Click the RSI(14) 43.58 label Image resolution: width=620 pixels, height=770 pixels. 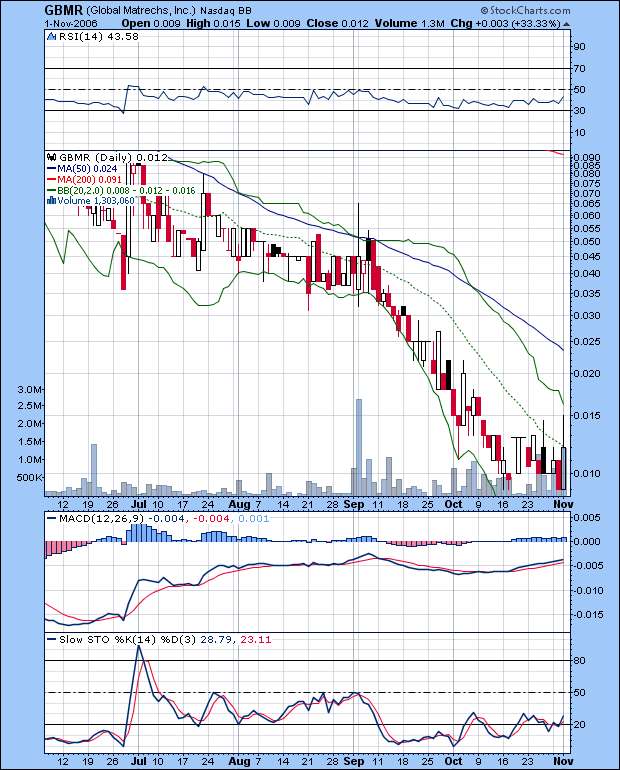pyautogui.click(x=99, y=36)
